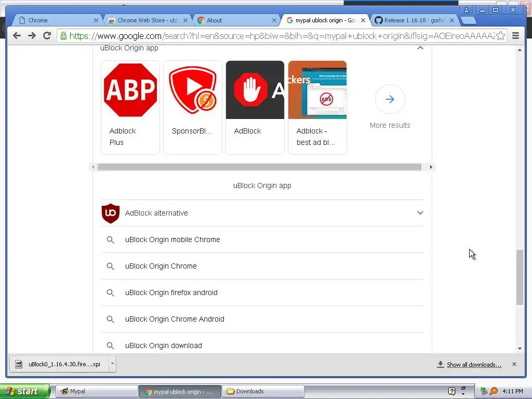Image resolution: width=532 pixels, height=399 pixels.
Task: Choose uBlock Origin firefox android suggestion
Action: pos(262,292)
